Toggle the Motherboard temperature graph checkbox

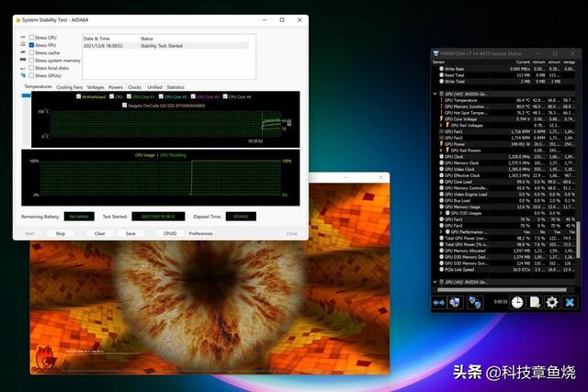78,96
